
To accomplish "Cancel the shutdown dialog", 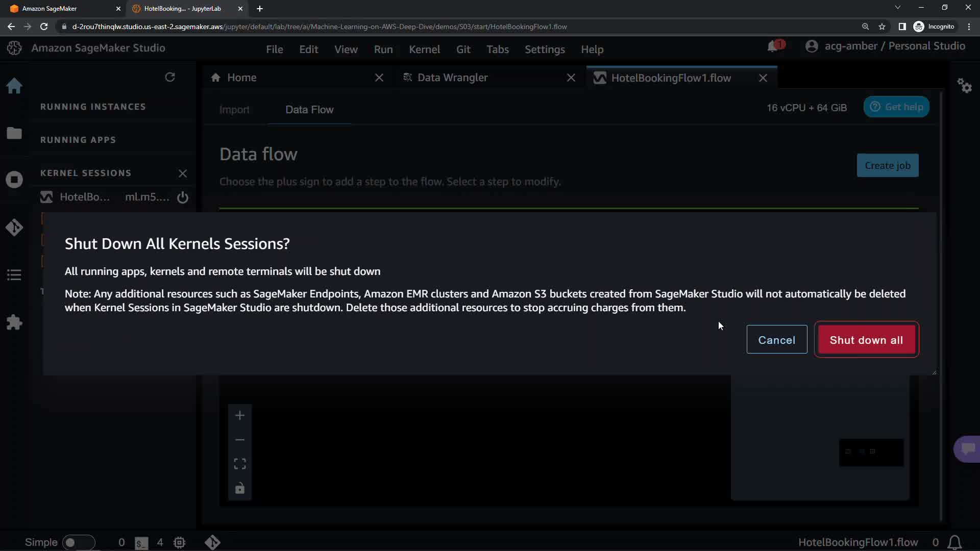I will click(x=776, y=340).
